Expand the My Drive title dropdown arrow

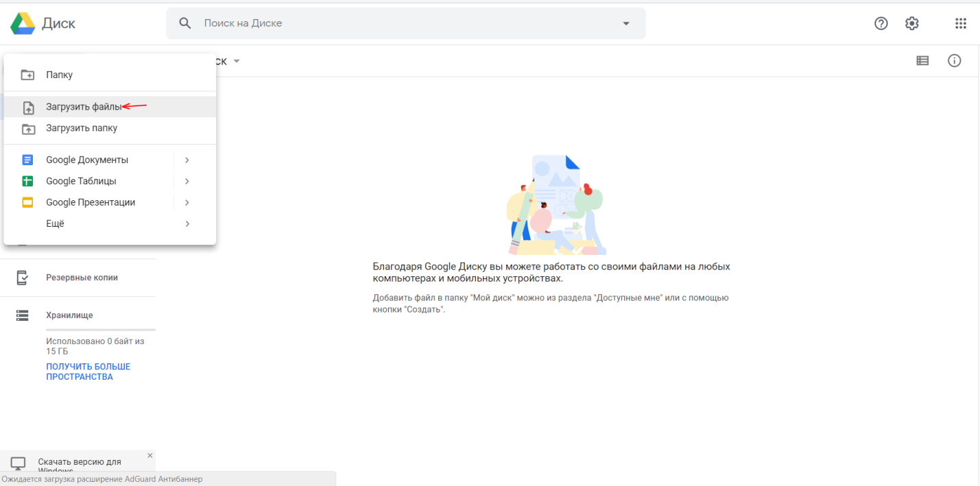[237, 61]
